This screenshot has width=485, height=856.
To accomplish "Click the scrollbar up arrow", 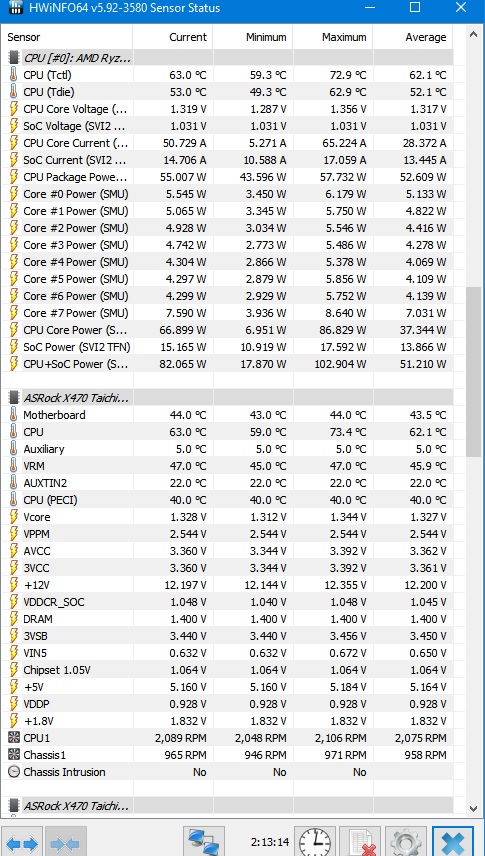I will point(474,35).
